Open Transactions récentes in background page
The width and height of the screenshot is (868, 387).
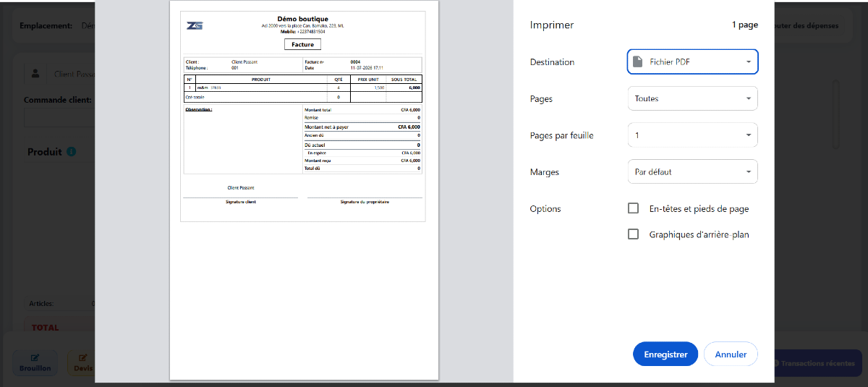pyautogui.click(x=817, y=363)
